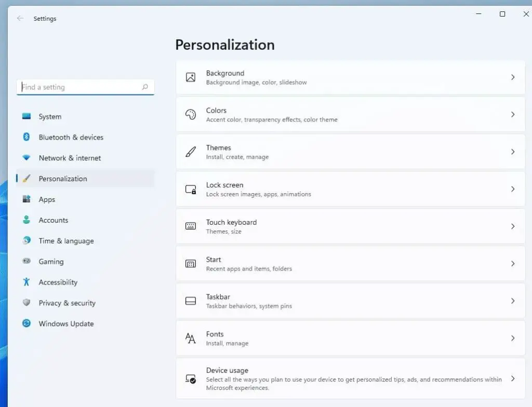
Task: Go to Accounts settings section
Action: (53, 220)
